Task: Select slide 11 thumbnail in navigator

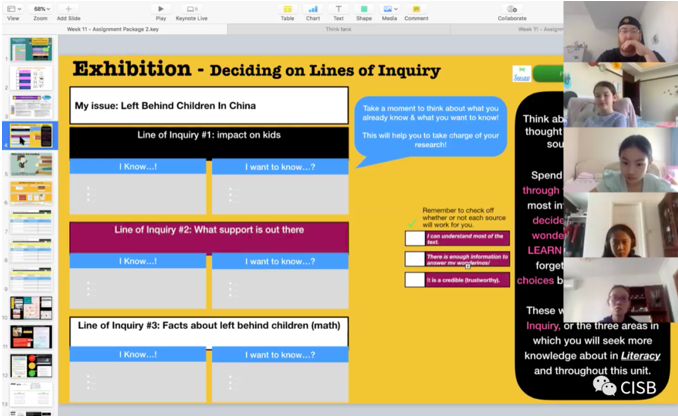Action: (x=31, y=337)
